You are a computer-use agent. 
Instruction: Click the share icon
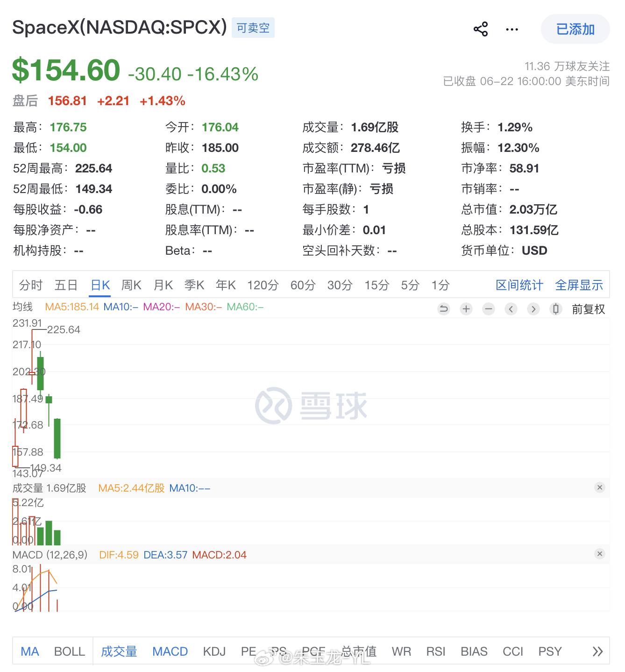click(481, 29)
